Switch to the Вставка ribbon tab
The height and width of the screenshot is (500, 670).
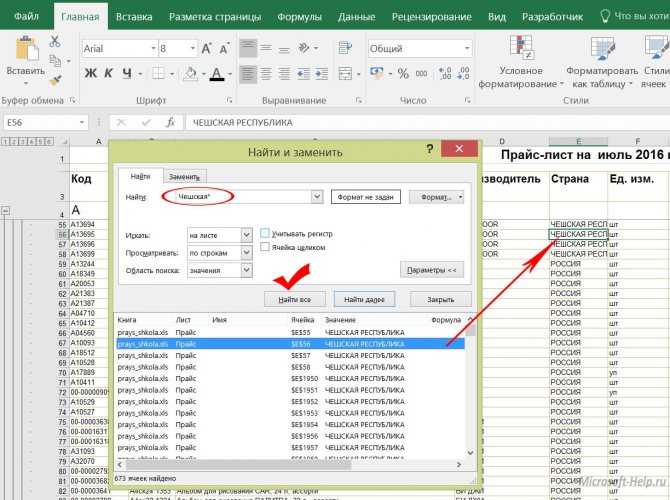[134, 17]
